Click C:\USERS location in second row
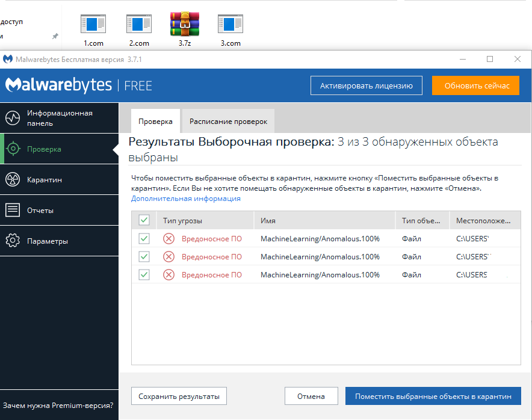532x420 pixels. [x=473, y=257]
